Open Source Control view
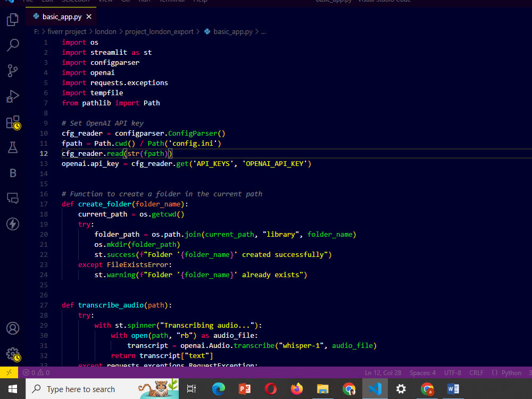Viewport: 532px width, 399px height. click(13, 71)
